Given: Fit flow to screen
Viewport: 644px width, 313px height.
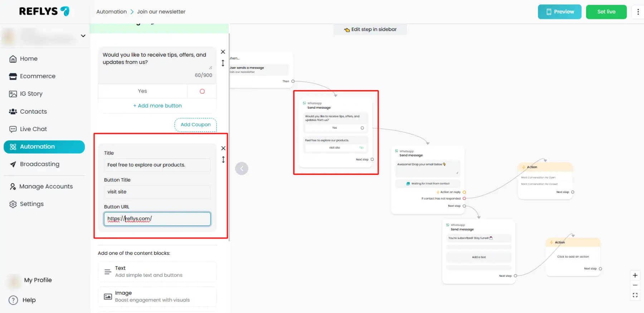Looking at the screenshot, I should (635, 295).
